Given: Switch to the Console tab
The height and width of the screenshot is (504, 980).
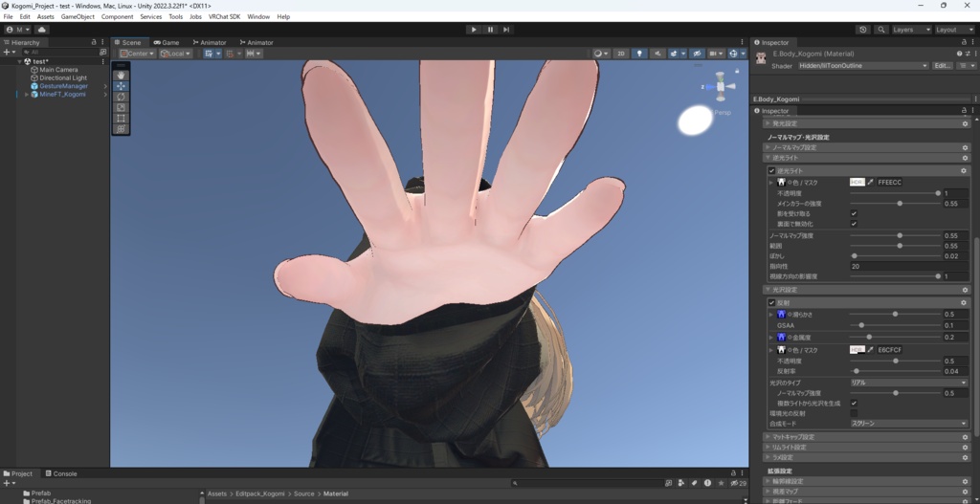Looking at the screenshot, I should (60, 473).
